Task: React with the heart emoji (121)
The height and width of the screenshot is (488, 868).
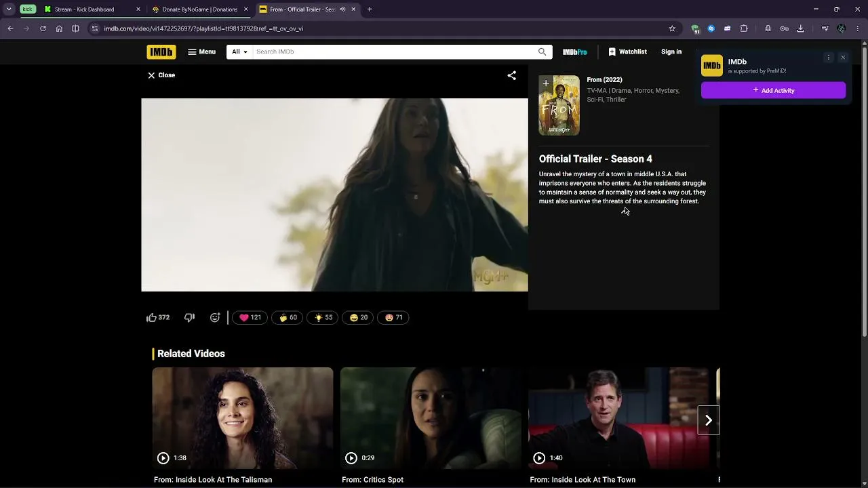Action: (250, 317)
